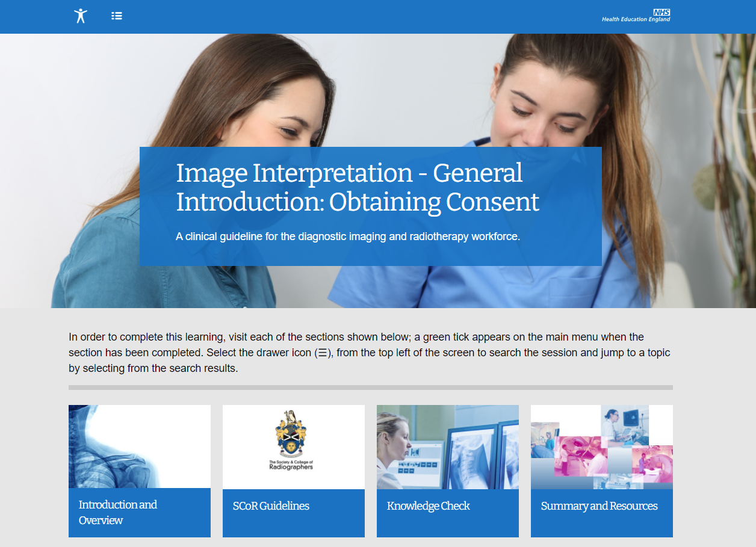Open the Summary and Resources section
The image size is (756, 547).
coord(599,506)
